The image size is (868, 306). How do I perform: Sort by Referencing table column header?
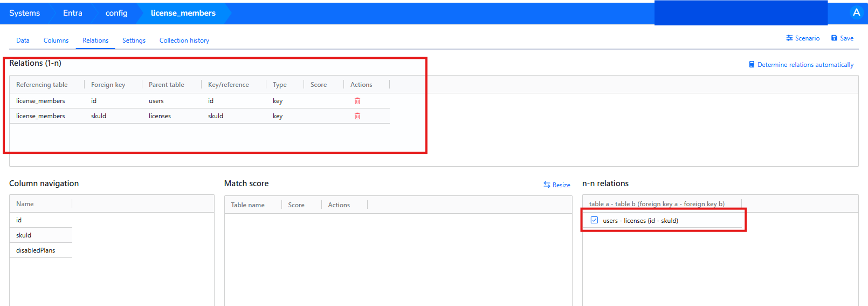click(42, 85)
